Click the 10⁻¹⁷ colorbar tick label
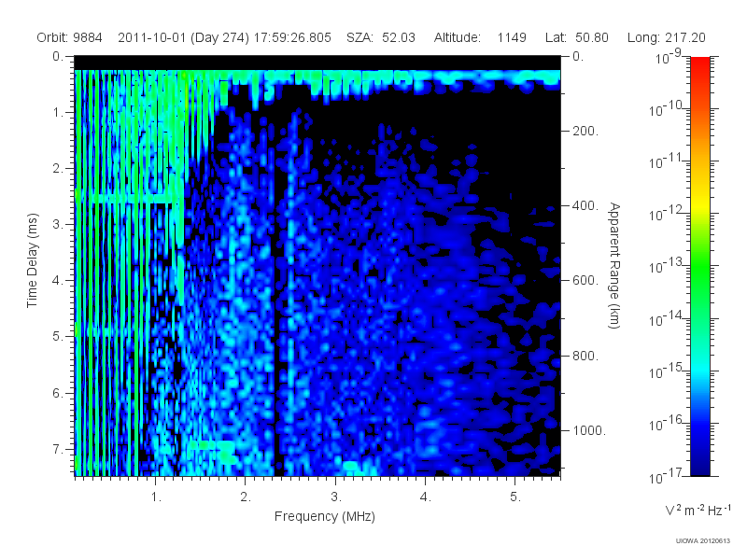Image resolution: width=747 pixels, height=560 pixels. 666,476
